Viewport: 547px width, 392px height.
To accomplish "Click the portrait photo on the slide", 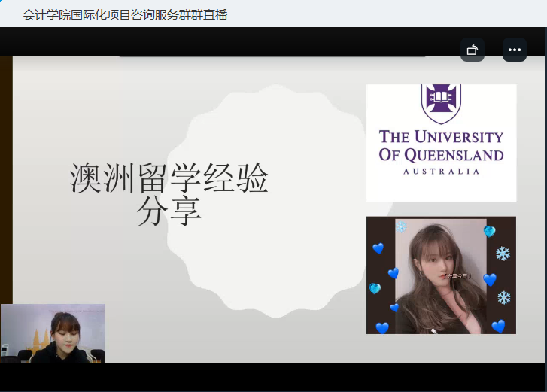I will pyautogui.click(x=441, y=275).
